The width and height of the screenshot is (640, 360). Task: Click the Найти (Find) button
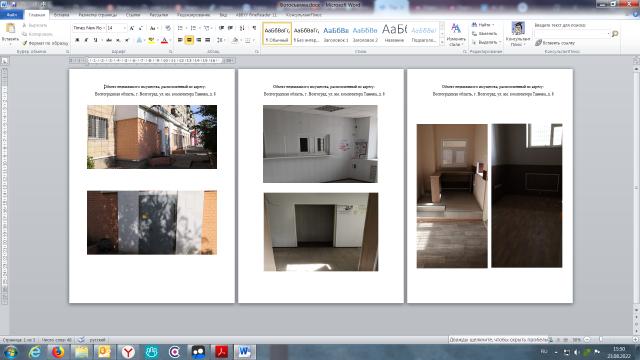pos(483,25)
